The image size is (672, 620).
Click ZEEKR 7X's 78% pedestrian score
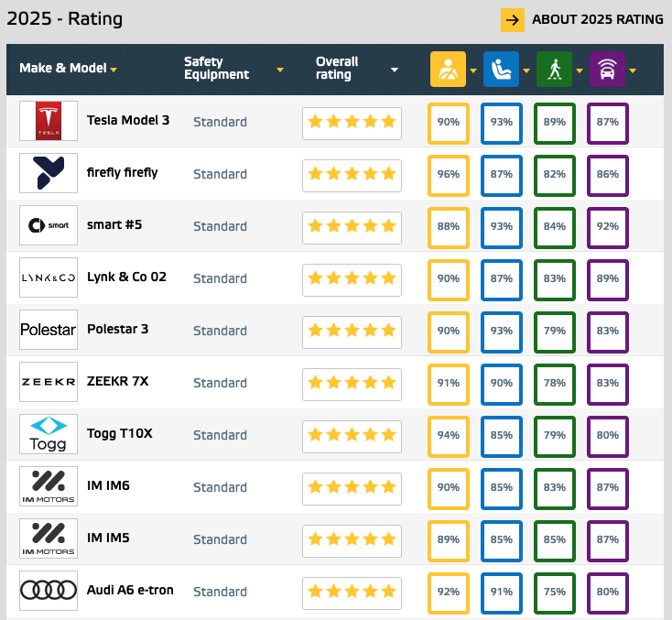click(555, 384)
